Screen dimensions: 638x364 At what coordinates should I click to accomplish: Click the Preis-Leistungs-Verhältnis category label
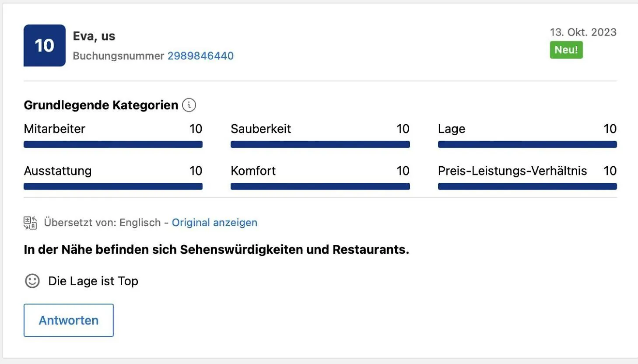[x=512, y=171]
